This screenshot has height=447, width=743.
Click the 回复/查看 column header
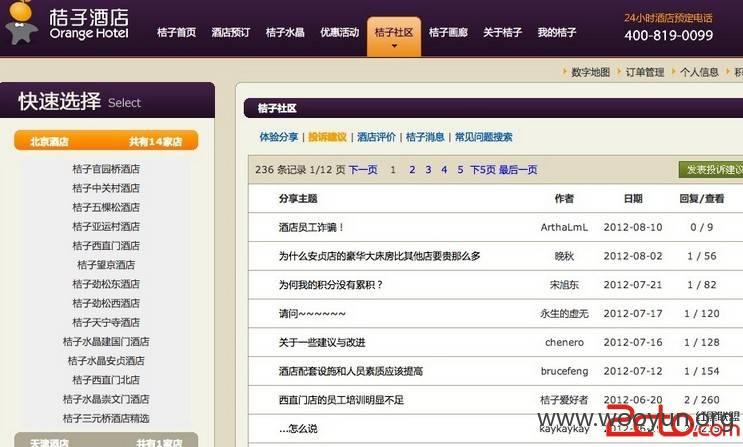[x=702, y=199]
